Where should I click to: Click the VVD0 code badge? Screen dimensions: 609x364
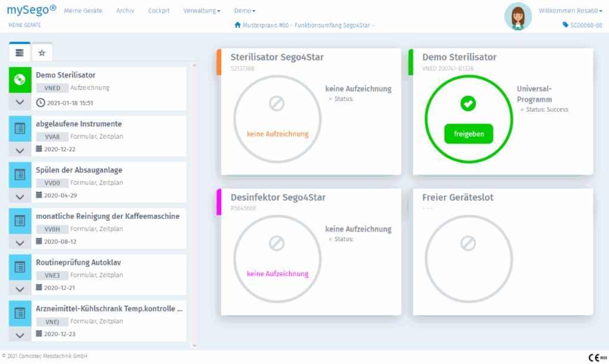(52, 183)
